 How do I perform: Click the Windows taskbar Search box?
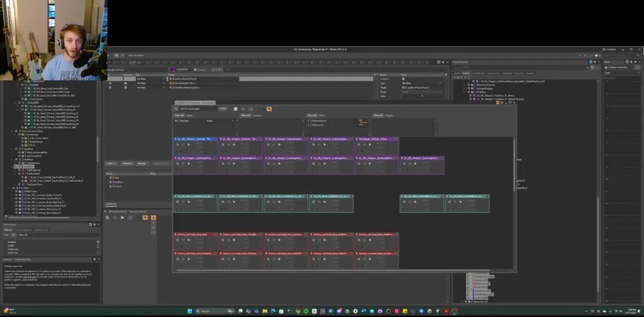(x=215, y=311)
